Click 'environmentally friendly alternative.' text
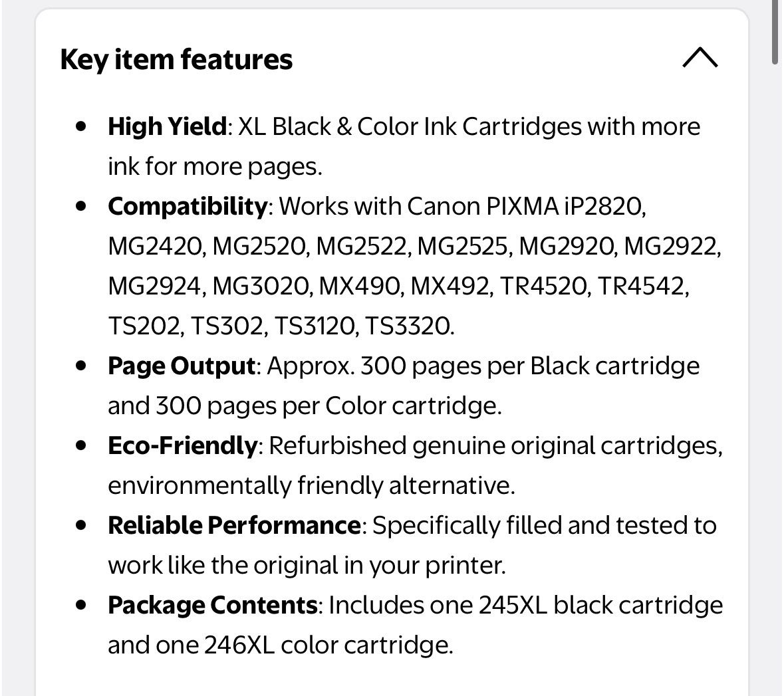Viewport: 784px width, 696px height. click(311, 485)
